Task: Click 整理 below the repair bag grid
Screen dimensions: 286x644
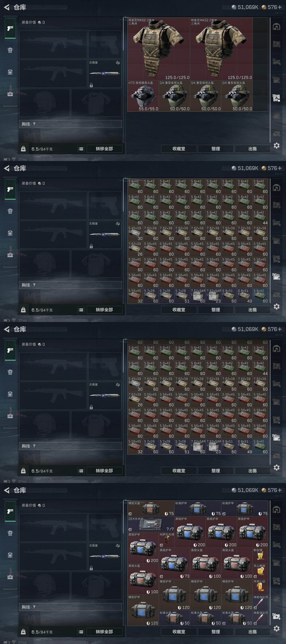Action: coord(216,632)
